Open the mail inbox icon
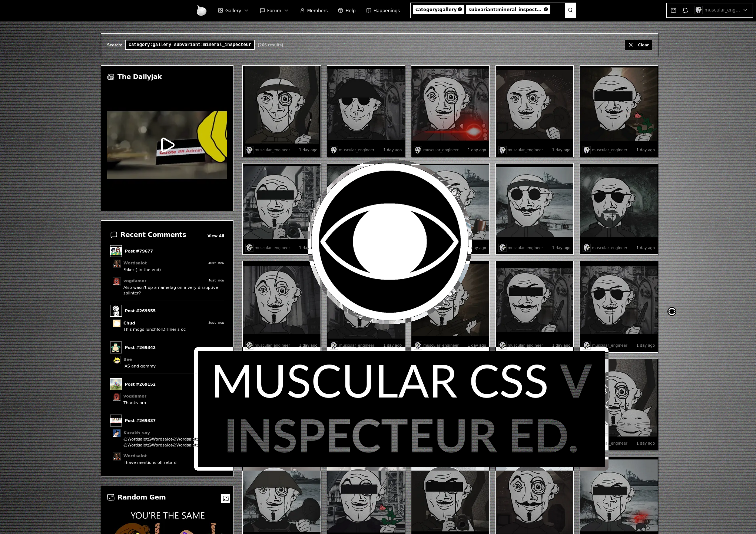 (x=673, y=10)
